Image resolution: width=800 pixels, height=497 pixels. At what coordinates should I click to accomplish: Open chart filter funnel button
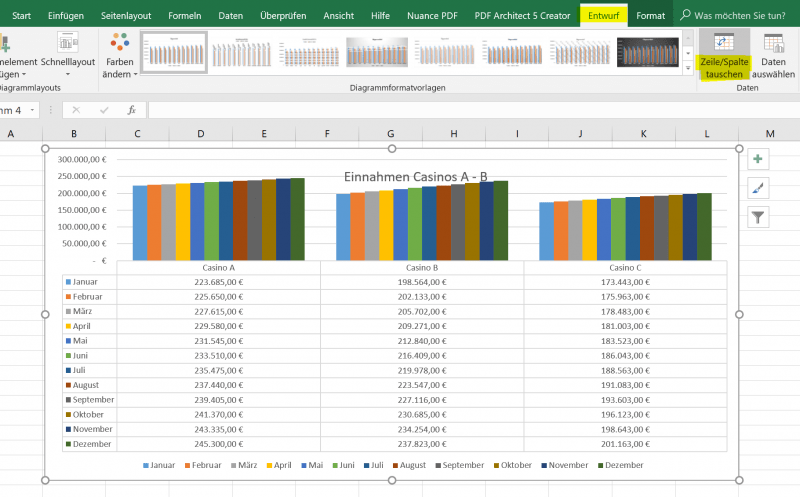758,217
